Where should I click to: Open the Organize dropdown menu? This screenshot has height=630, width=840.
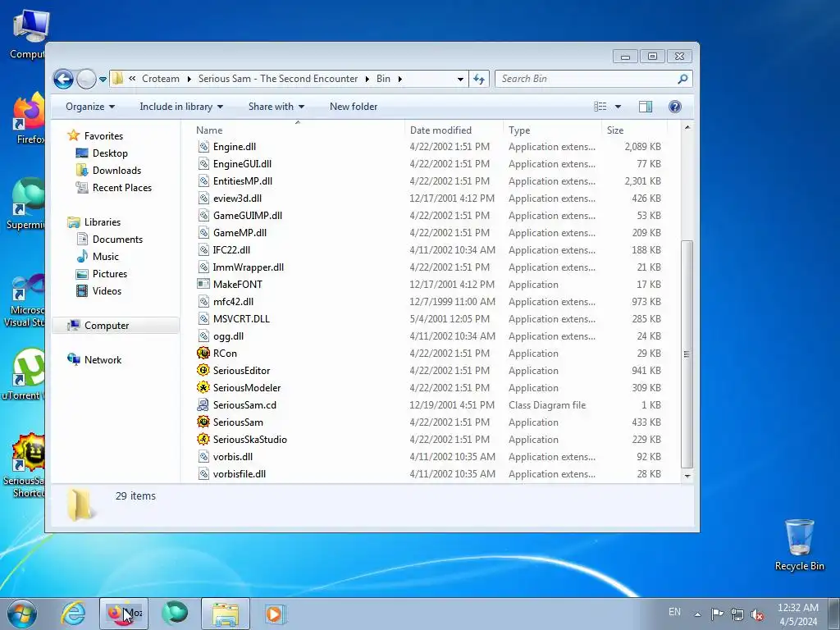(x=90, y=107)
